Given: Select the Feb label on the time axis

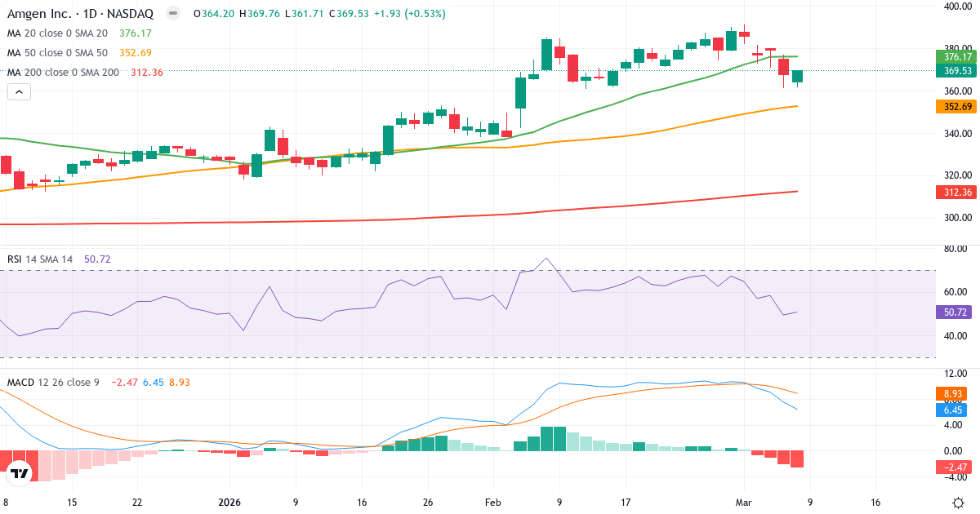Looking at the screenshot, I should tap(492, 503).
